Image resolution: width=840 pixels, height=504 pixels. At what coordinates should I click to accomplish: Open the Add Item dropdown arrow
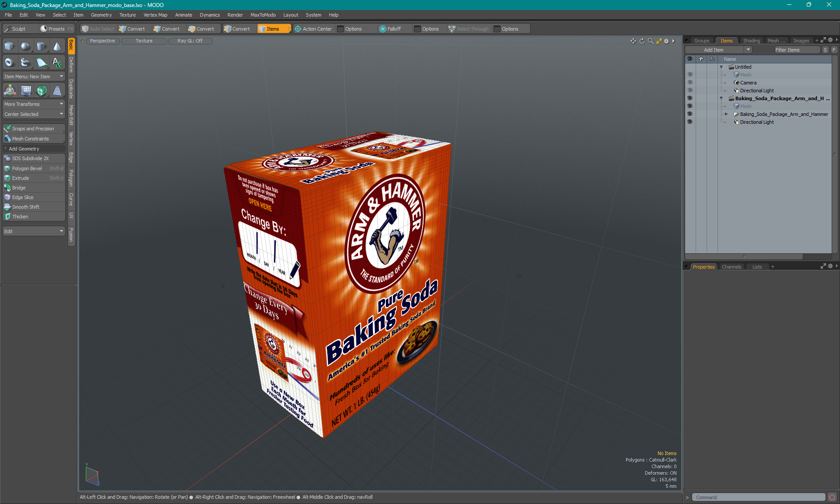click(x=748, y=50)
